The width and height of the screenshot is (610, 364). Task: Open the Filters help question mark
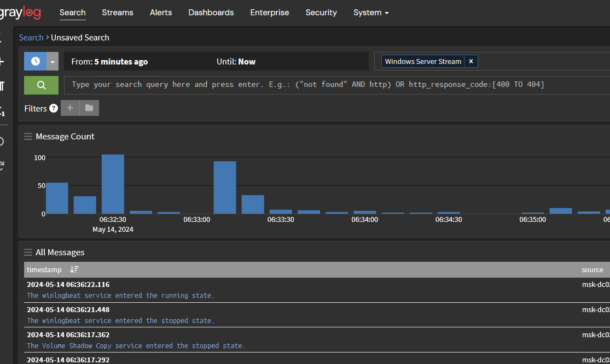[x=54, y=108]
